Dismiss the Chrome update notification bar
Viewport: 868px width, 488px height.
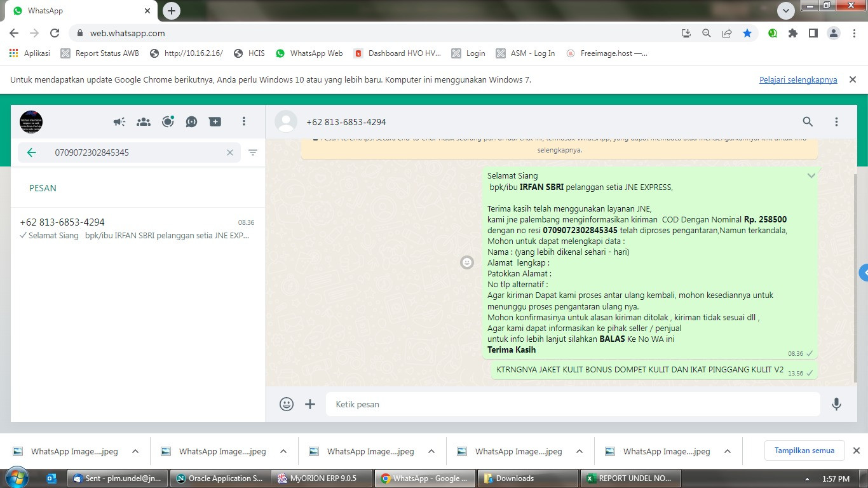[853, 79]
